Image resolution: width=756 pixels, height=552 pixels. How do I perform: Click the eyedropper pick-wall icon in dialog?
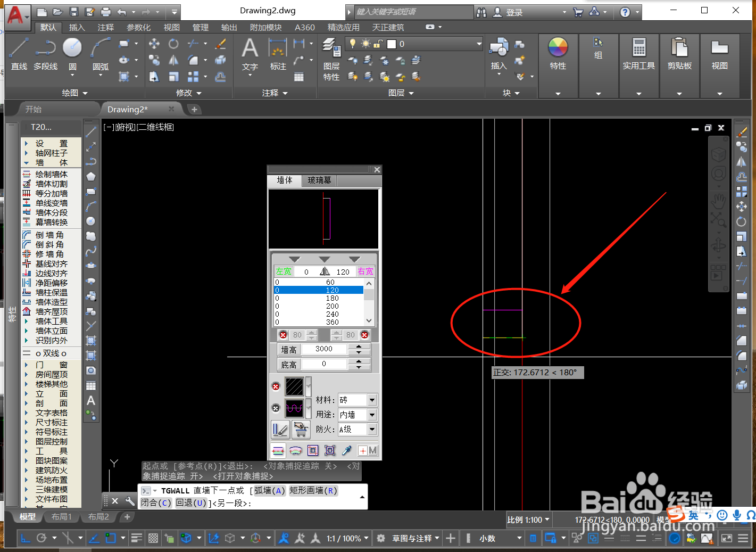point(347,451)
